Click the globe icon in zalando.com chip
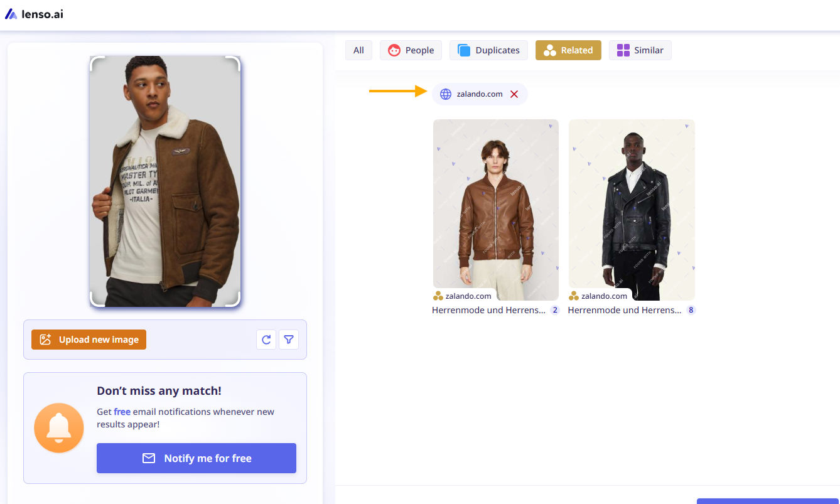Screen dimensions: 840x504 pyautogui.click(x=446, y=94)
